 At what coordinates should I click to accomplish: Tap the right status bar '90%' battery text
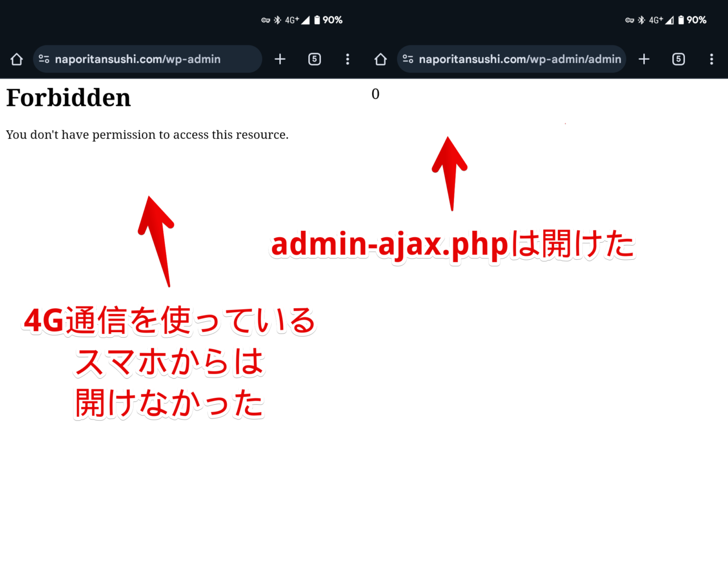coord(697,20)
